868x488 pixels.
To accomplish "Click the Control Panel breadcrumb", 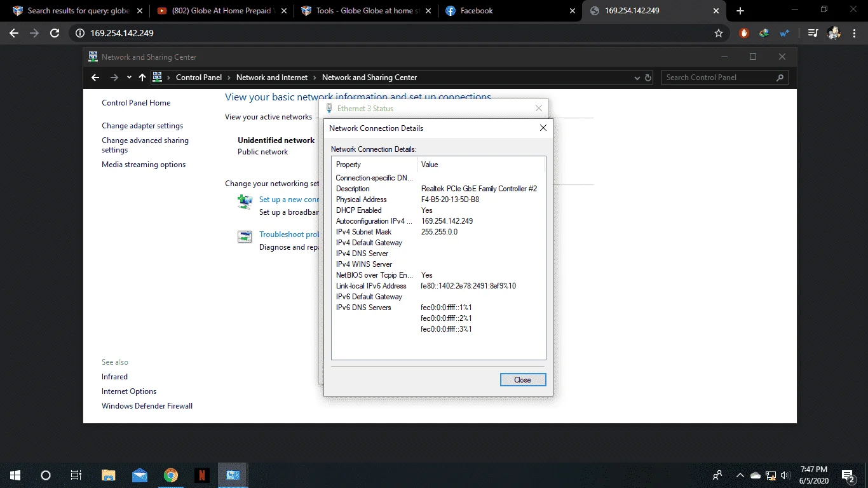I will point(199,78).
